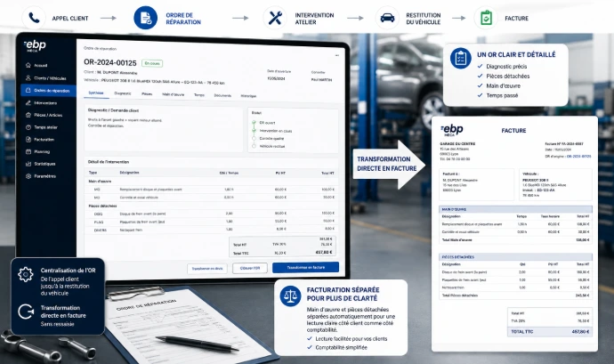Select the Disque de frein avant row in the app table
The width and height of the screenshot is (614, 364).
(212, 214)
